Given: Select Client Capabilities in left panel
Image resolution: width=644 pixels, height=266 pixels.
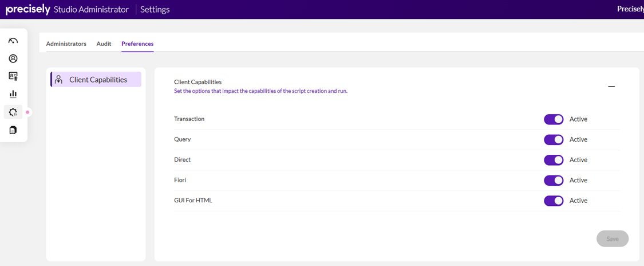Looking at the screenshot, I should [98, 80].
